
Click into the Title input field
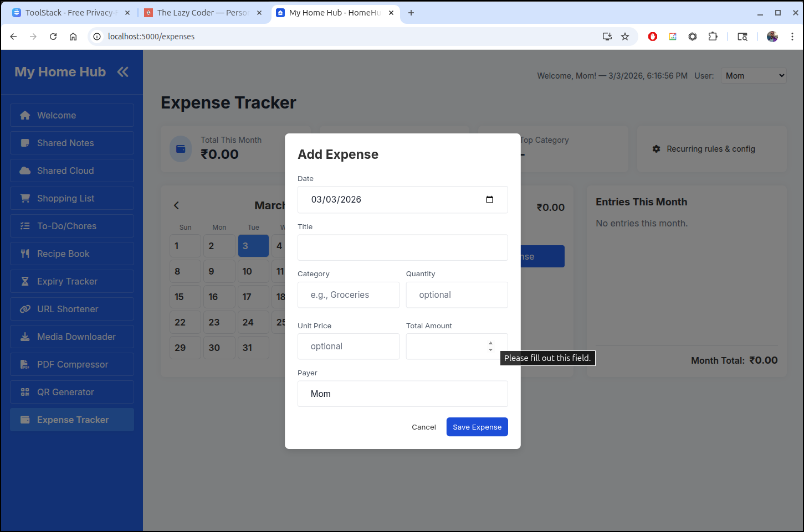click(x=402, y=247)
